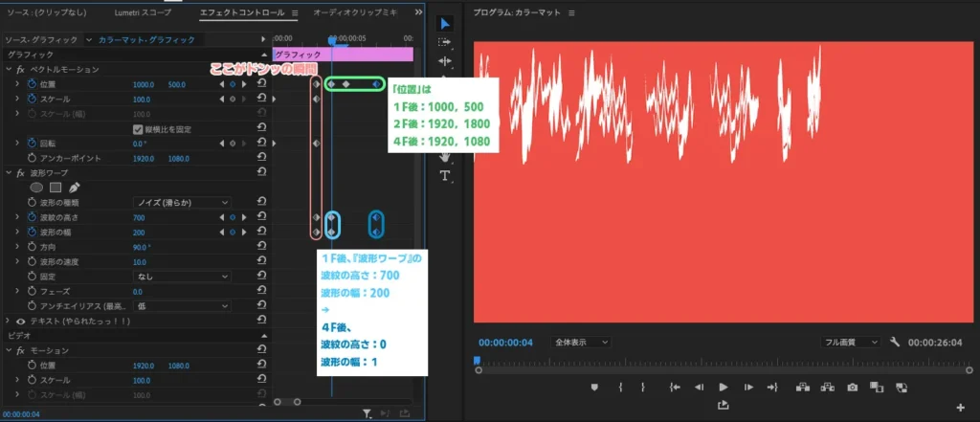Switch to ソース：(クリップなし) tab

coord(46,12)
